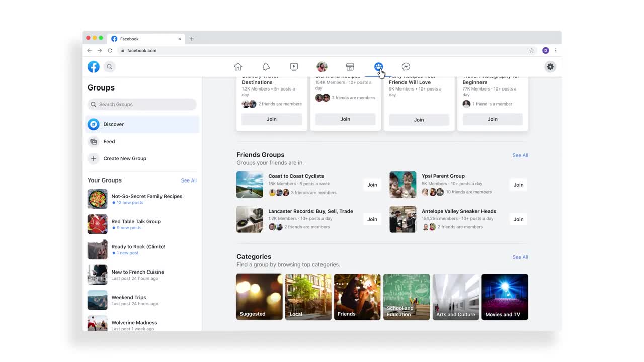Open Feed in the Groups sidebar
Screen dimensions: 644x362
(x=143, y=141)
